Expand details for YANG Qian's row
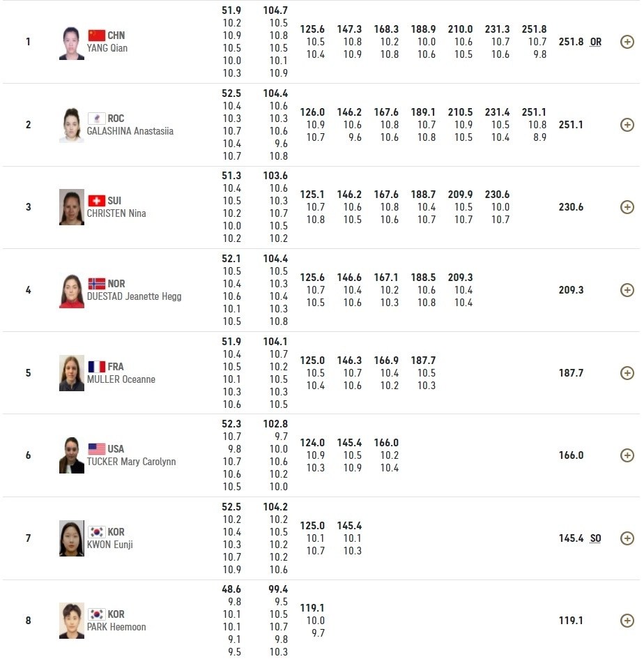 (x=627, y=42)
